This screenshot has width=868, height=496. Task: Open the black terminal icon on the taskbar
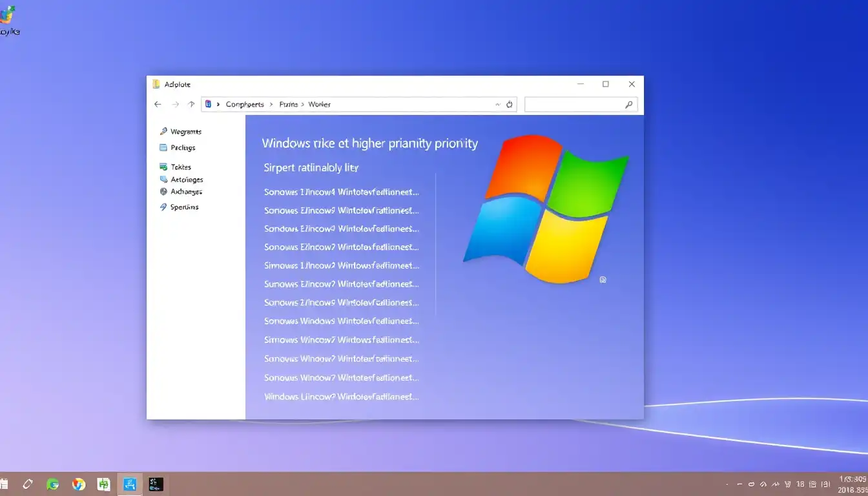156,484
